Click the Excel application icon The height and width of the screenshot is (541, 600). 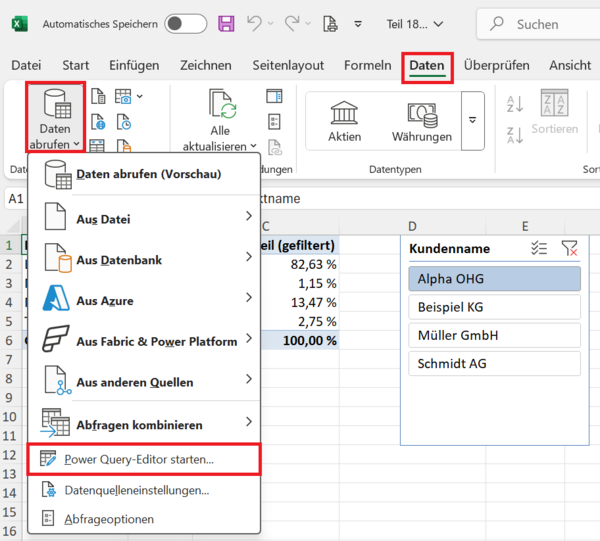pyautogui.click(x=20, y=24)
